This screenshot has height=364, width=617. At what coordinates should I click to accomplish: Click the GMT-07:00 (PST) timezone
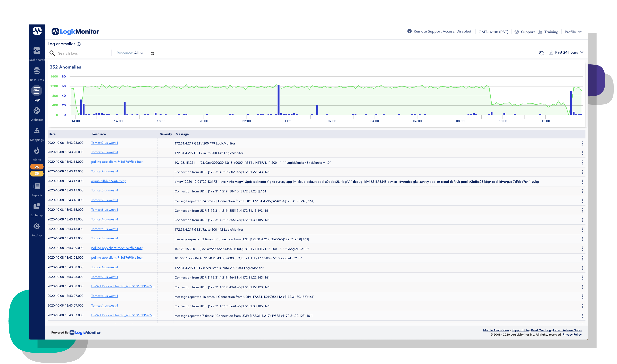coord(493,32)
